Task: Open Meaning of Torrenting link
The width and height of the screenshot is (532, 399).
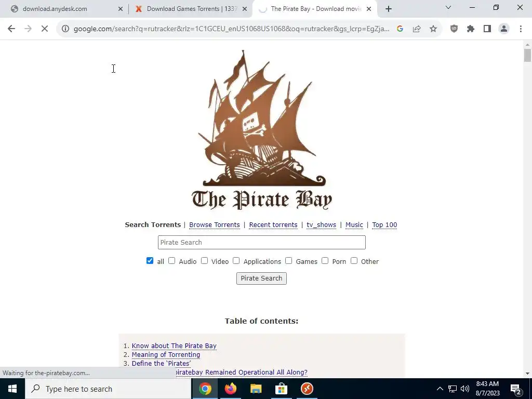Action: (x=166, y=354)
